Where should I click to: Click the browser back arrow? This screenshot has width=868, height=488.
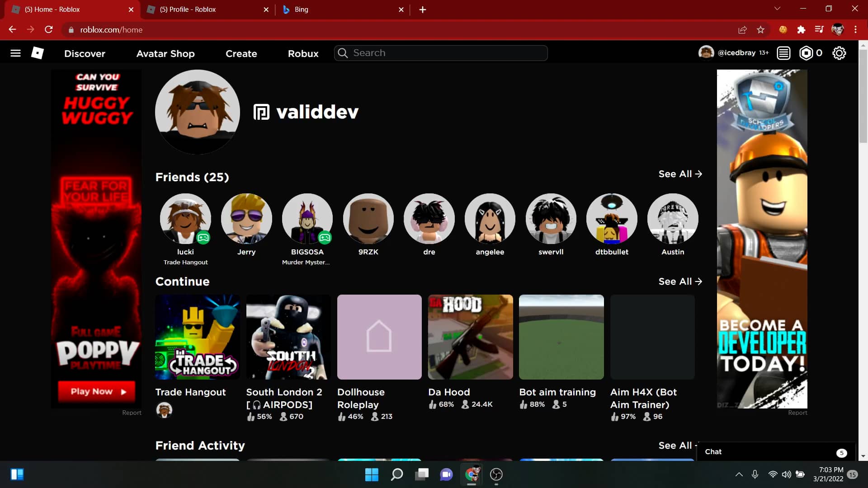[x=12, y=30]
